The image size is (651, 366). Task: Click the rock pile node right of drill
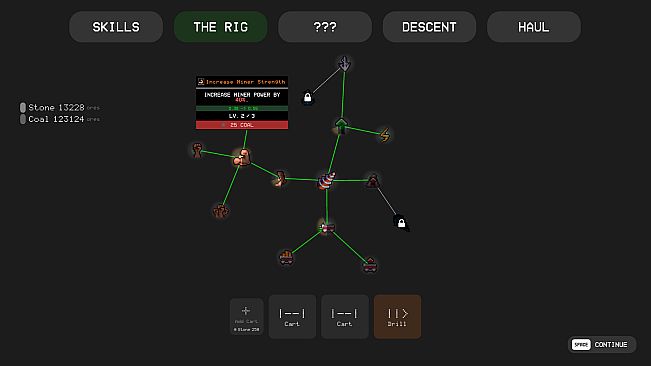coord(372,181)
